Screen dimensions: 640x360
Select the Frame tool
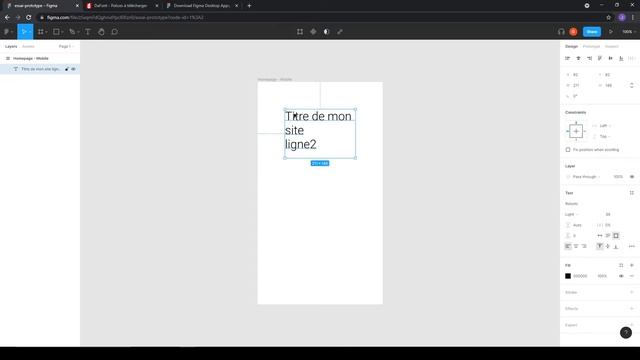click(41, 31)
